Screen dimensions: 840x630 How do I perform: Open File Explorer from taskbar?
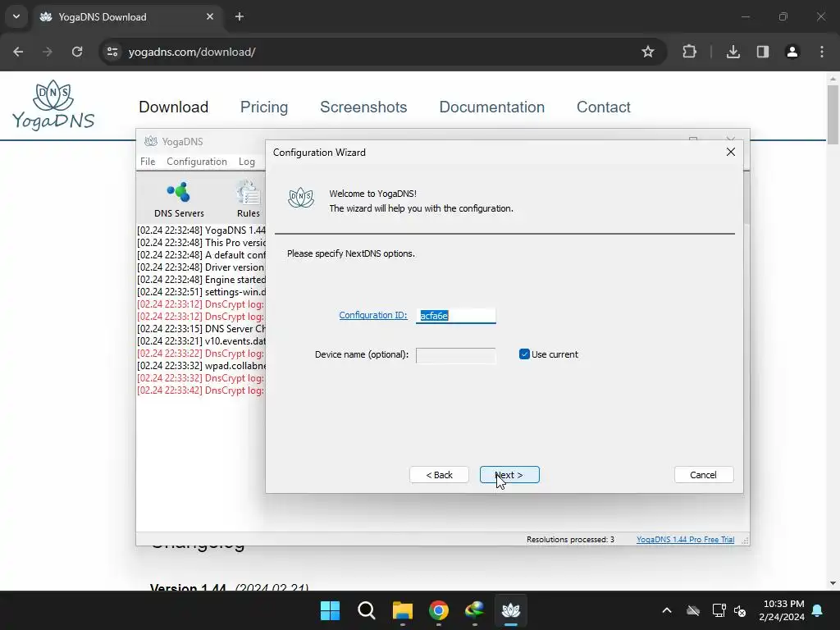click(402, 610)
